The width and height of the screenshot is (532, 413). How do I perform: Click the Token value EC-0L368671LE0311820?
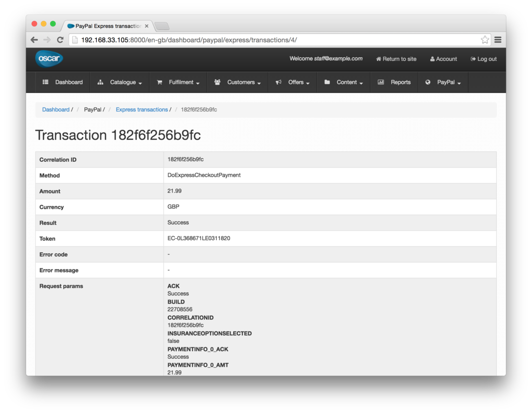[x=199, y=238]
